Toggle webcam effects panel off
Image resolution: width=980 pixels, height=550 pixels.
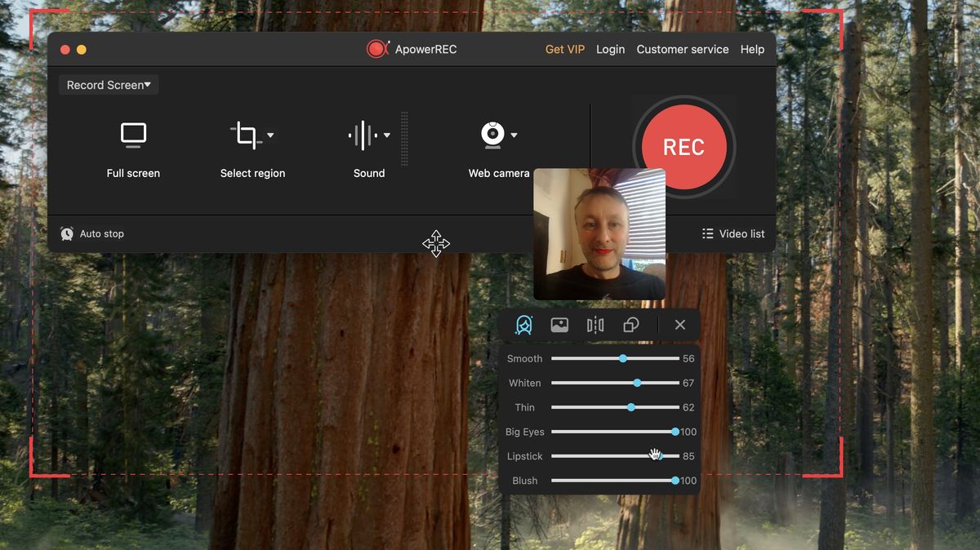679,324
